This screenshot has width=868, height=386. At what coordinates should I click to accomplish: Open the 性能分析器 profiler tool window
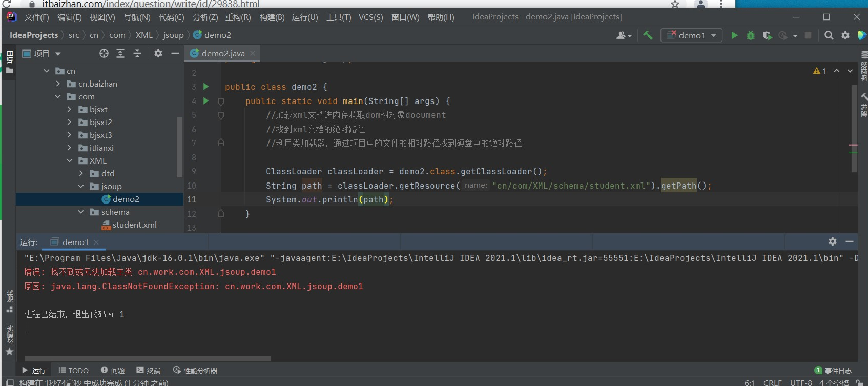coord(195,370)
